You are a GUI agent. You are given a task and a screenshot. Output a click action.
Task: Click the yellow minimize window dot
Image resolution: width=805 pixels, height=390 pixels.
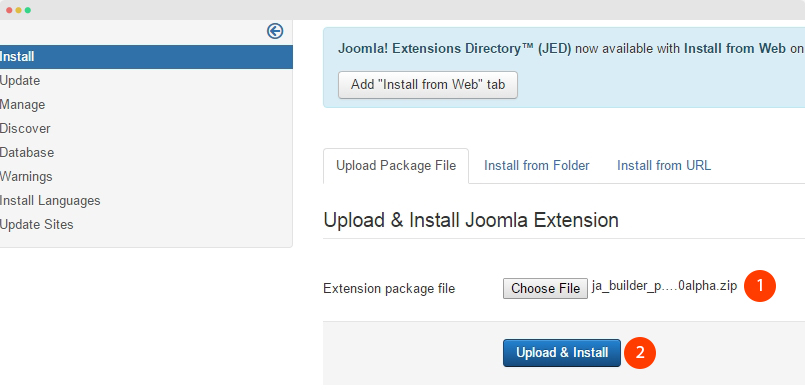pyautogui.click(x=18, y=10)
